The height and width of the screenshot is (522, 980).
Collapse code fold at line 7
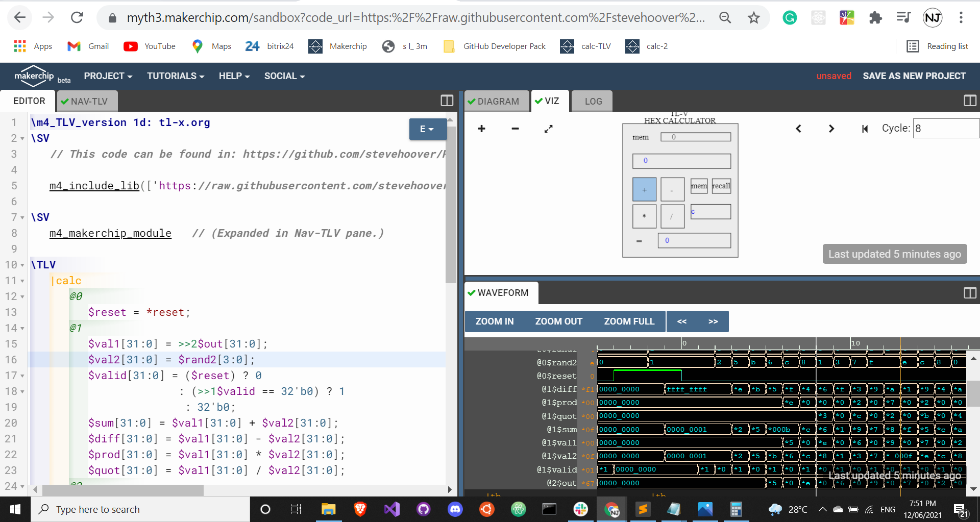pyautogui.click(x=22, y=218)
